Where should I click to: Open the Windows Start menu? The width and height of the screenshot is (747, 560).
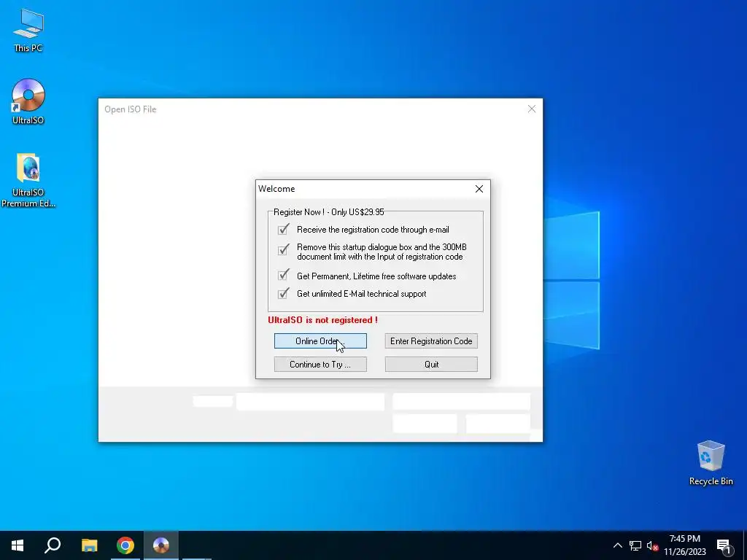click(x=18, y=545)
